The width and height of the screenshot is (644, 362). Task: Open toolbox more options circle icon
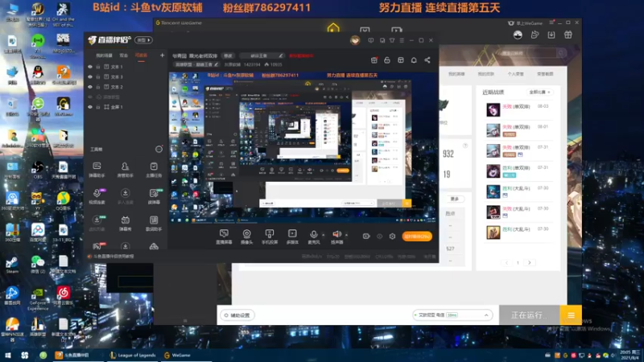(159, 150)
